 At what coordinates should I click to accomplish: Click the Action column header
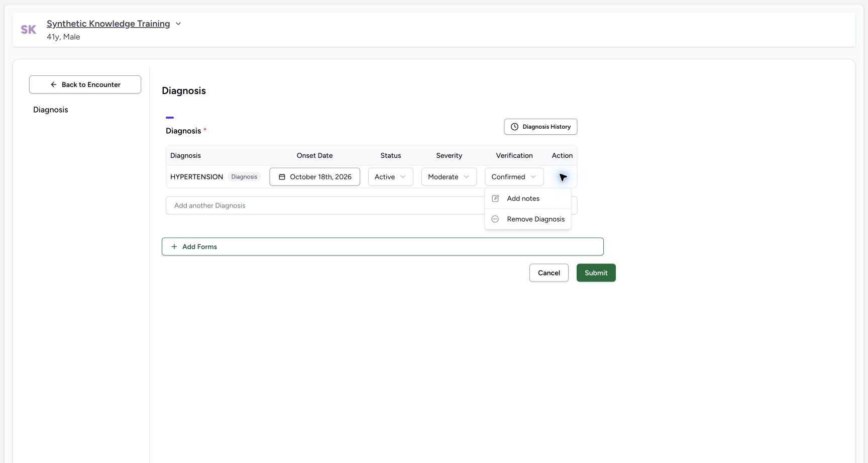(x=562, y=156)
